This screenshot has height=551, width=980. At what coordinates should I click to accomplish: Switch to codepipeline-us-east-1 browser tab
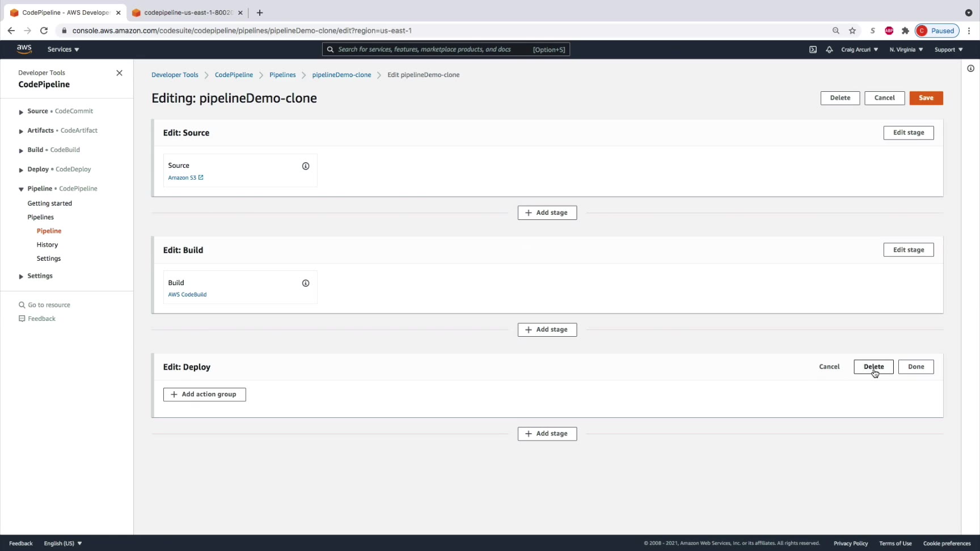[188, 12]
